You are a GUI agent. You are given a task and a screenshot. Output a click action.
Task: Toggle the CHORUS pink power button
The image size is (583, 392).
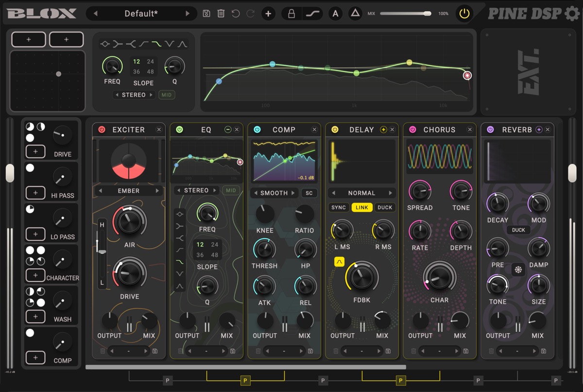pyautogui.click(x=412, y=130)
